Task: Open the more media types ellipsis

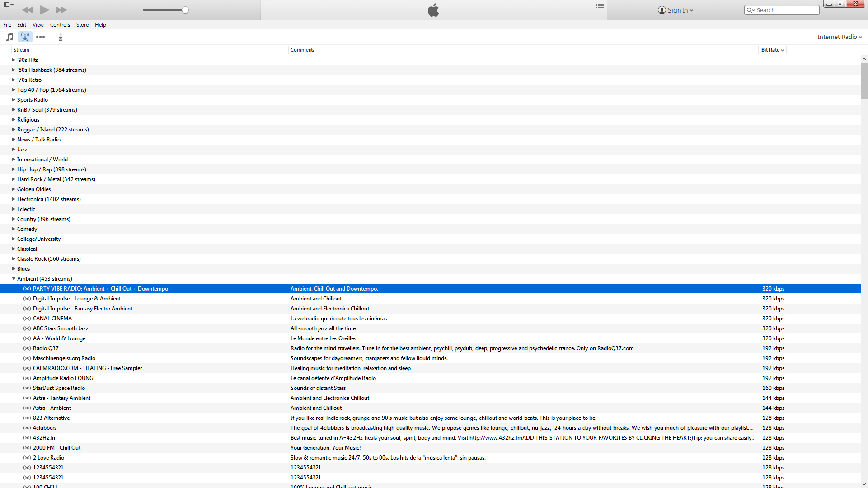Action: pos(40,37)
